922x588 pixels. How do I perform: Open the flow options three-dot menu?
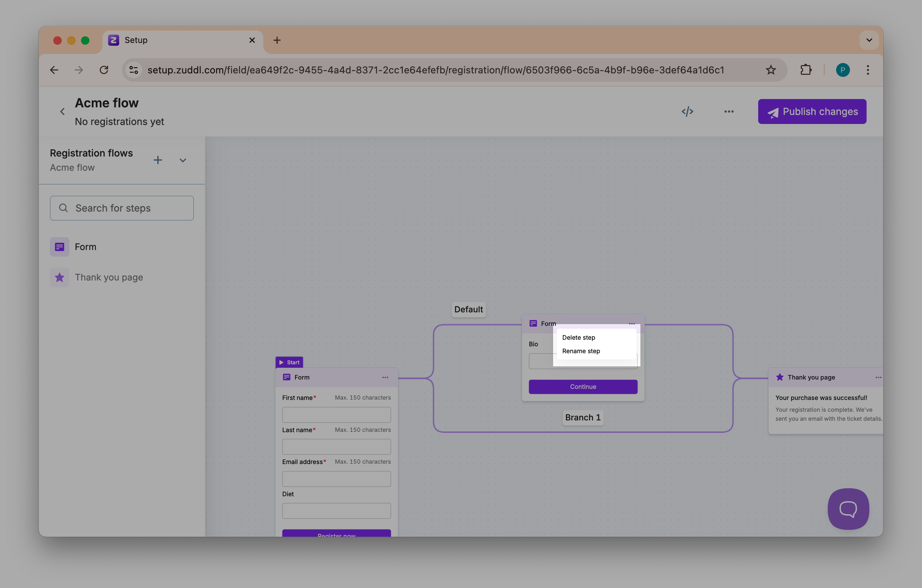pos(729,112)
